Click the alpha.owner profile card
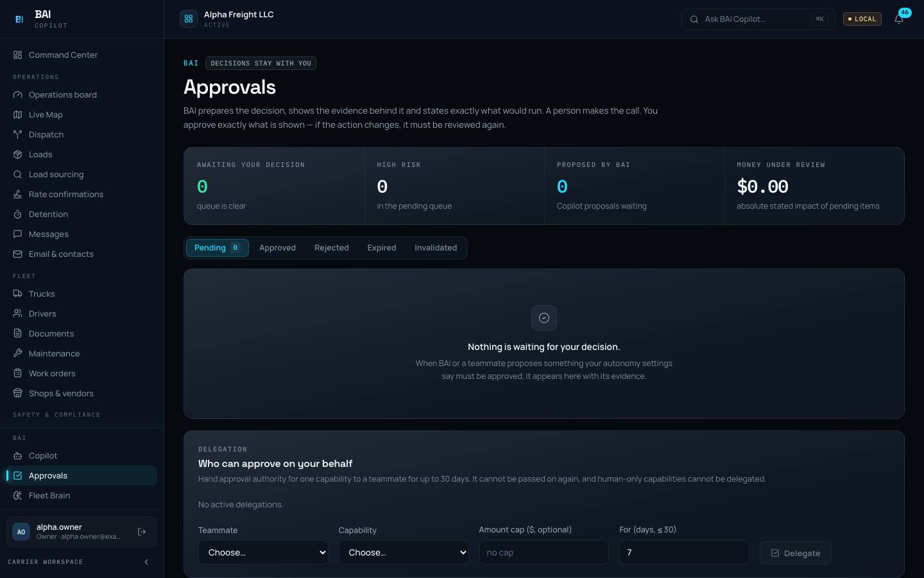 coord(81,532)
